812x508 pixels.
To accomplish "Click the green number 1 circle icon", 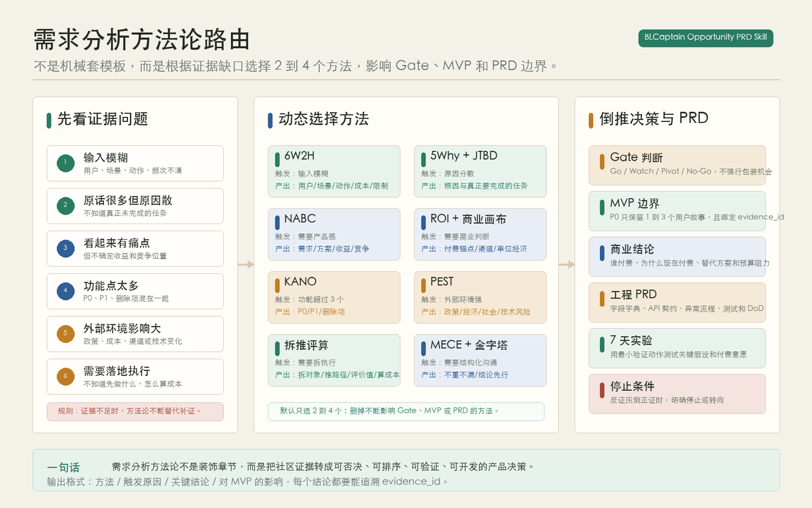I will [65, 163].
